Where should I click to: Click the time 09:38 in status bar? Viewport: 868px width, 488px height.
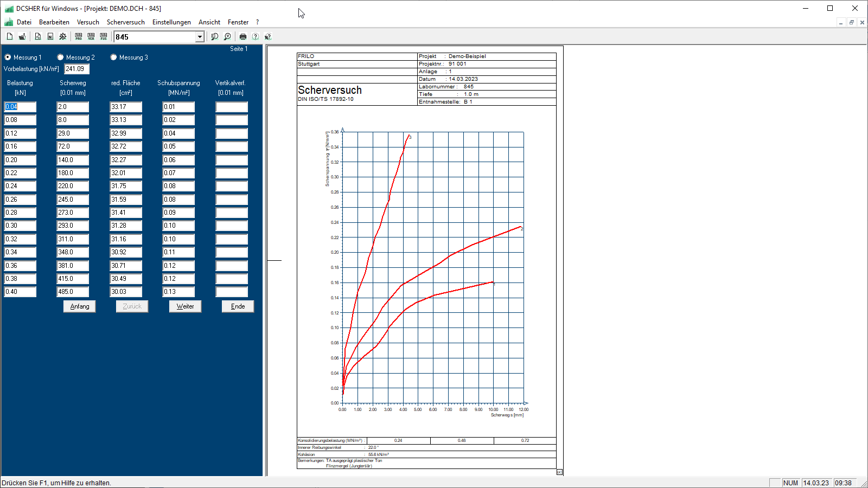843,483
